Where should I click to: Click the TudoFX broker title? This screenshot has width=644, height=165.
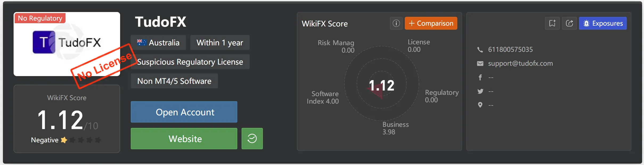pyautogui.click(x=161, y=22)
